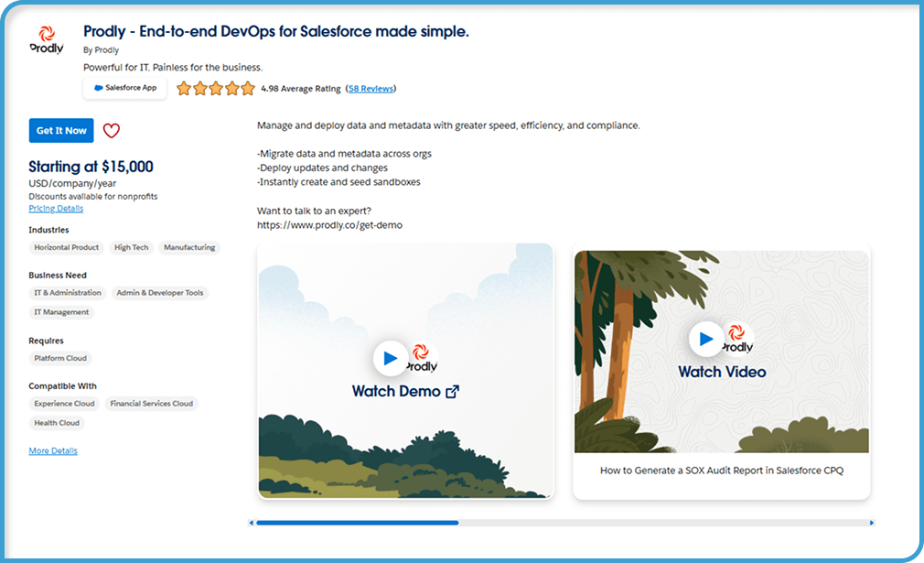Click the carousel right scroll arrow
The image size is (924, 563).
[x=872, y=523]
